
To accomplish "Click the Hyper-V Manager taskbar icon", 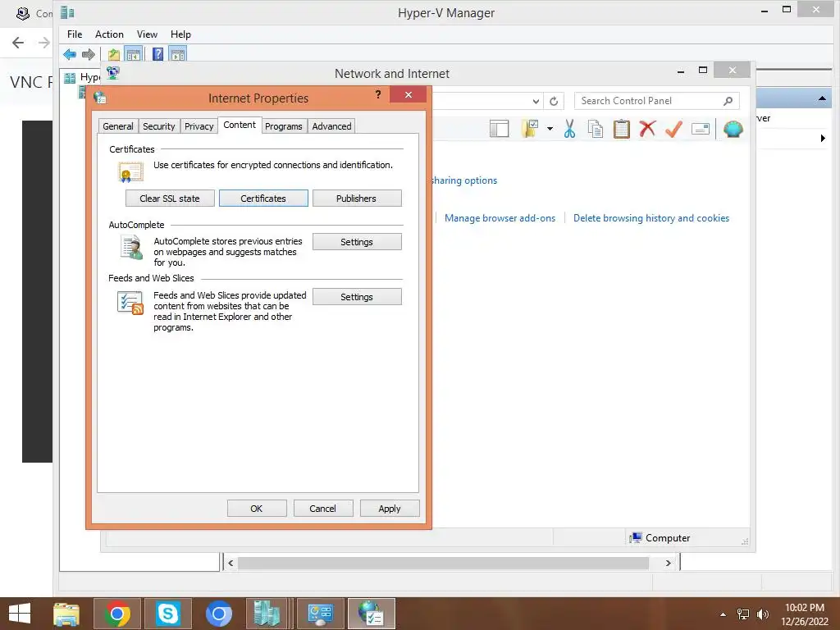I will pos(267,614).
